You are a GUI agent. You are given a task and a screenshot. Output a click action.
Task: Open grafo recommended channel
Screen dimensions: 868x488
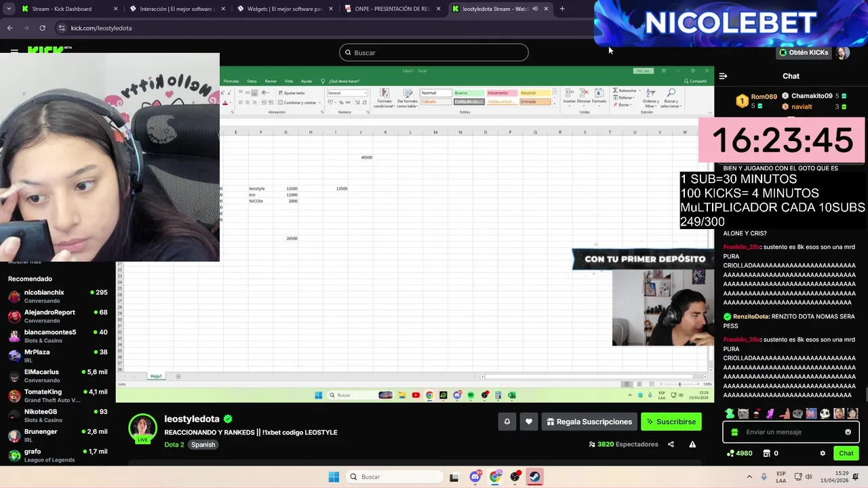(58, 455)
